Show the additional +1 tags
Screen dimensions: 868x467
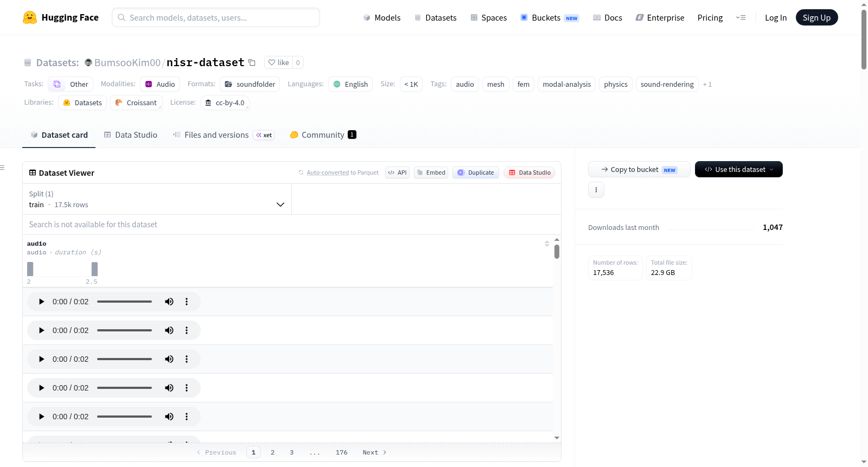707,84
